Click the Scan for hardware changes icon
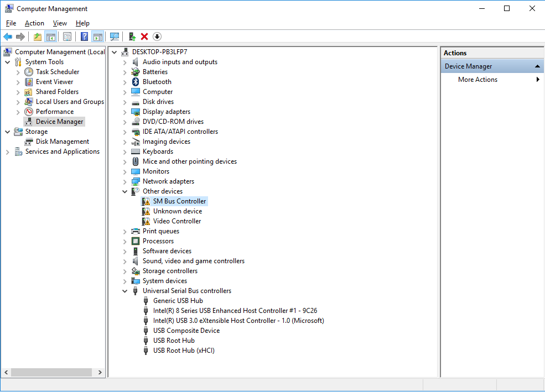 tap(114, 36)
